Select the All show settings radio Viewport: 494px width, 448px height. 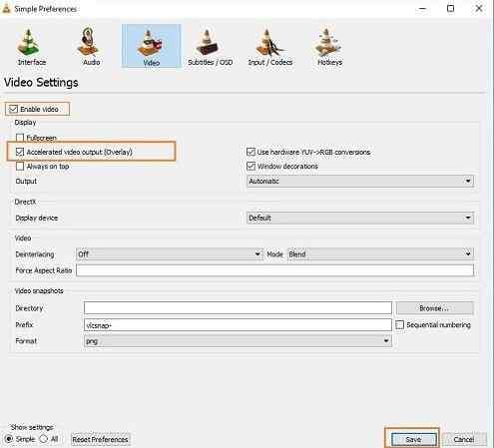click(44, 439)
